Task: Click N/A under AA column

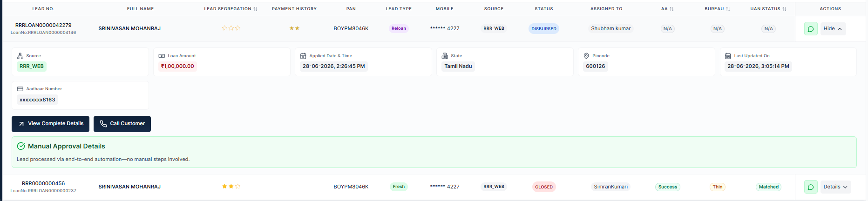Action: point(668,29)
